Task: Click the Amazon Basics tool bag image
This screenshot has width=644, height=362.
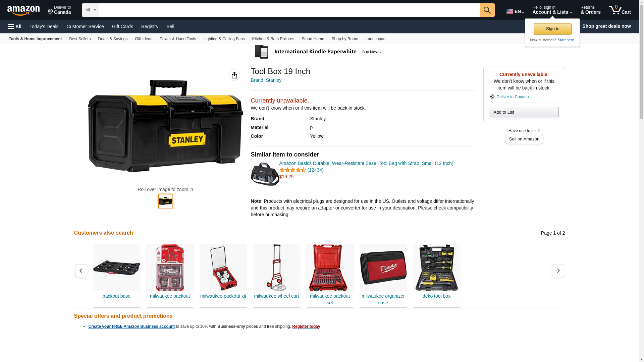Action: coord(265,174)
